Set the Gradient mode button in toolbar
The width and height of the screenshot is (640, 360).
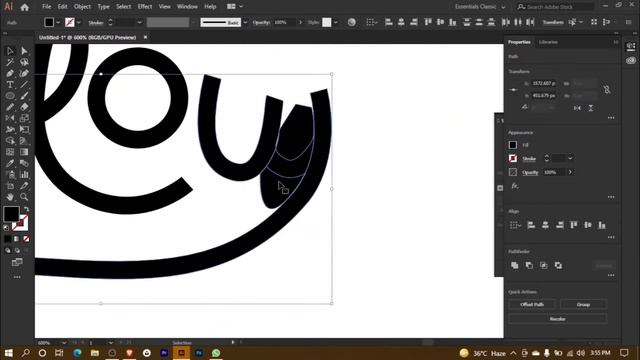(17, 239)
